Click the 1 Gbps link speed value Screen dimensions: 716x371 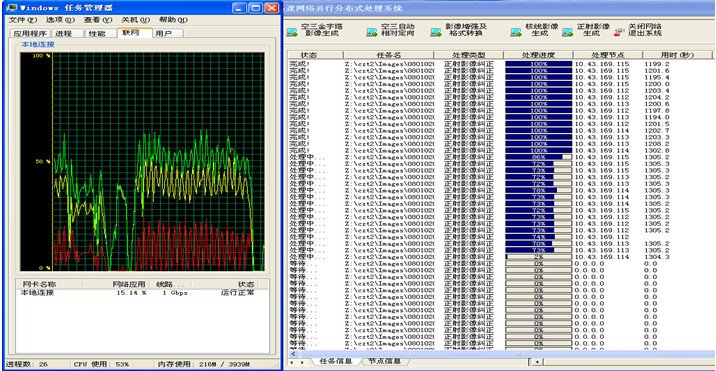[175, 293]
